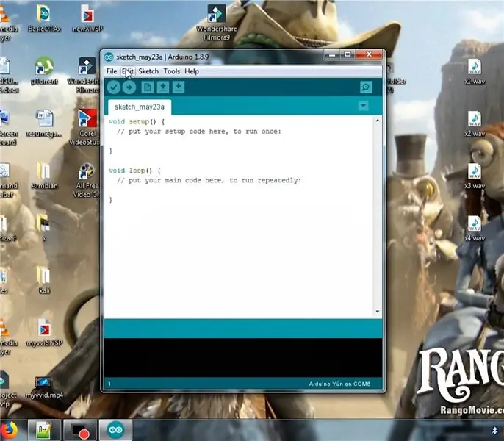504x441 pixels.
Task: Open the Serial Monitor magnifier icon
Action: (x=366, y=87)
